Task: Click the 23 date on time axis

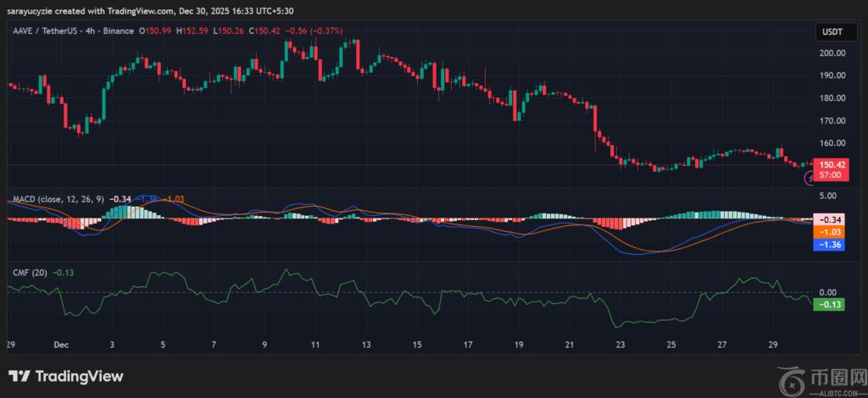Action: (x=620, y=345)
